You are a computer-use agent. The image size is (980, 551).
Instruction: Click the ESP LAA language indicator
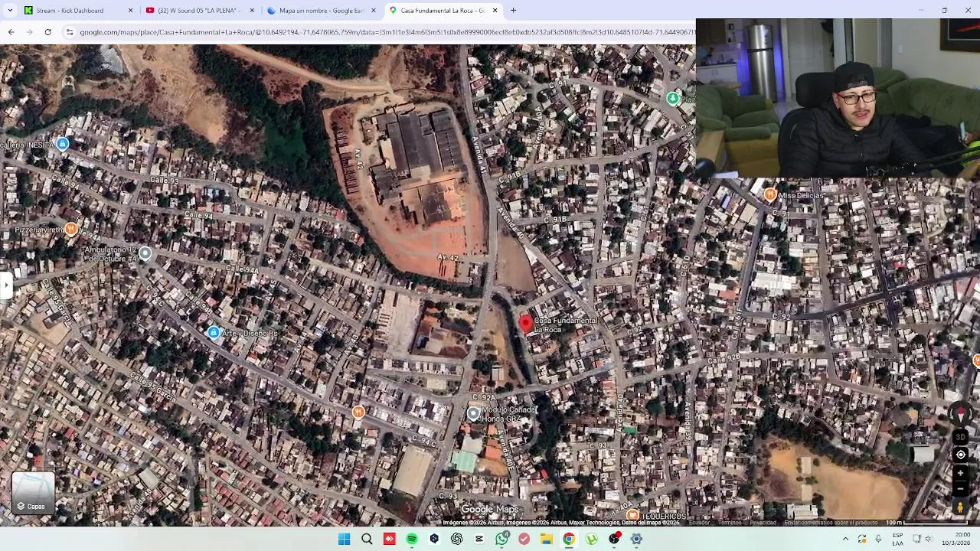point(897,539)
